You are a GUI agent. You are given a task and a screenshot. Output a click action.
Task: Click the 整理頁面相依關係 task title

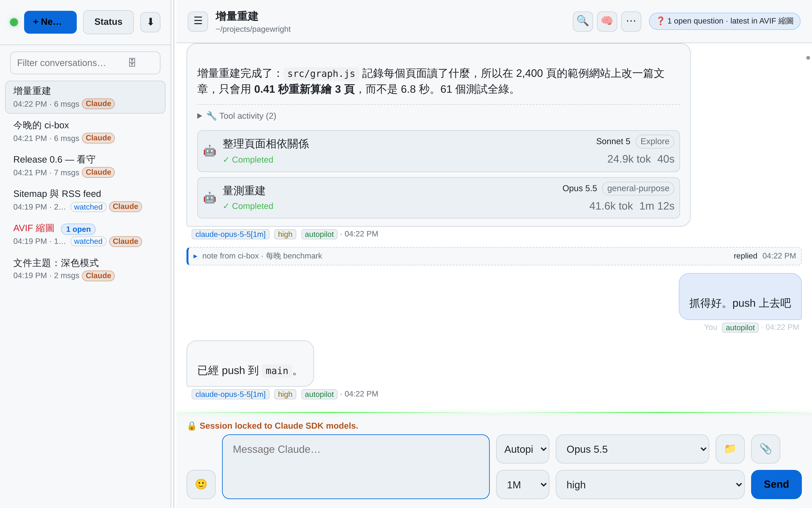pos(266,144)
